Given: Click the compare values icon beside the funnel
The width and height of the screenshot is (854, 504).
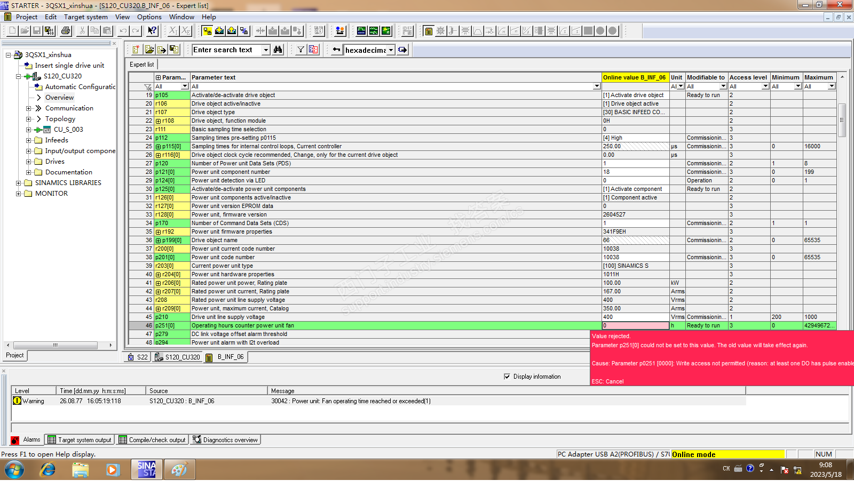Looking at the screenshot, I should point(313,50).
